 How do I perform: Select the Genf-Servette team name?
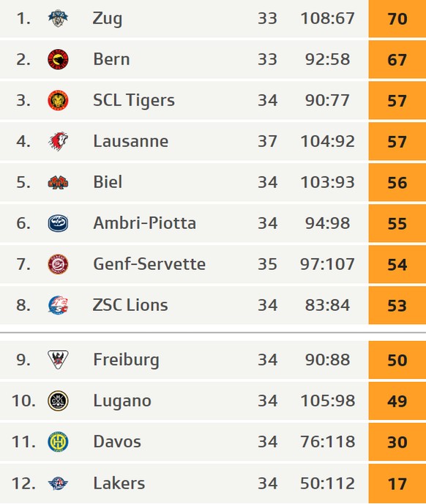(x=149, y=264)
